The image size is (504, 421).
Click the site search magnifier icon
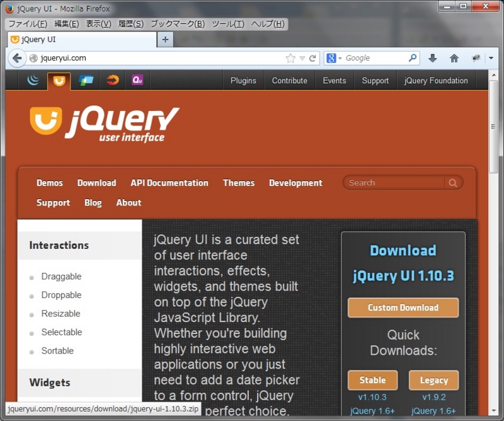(x=453, y=183)
